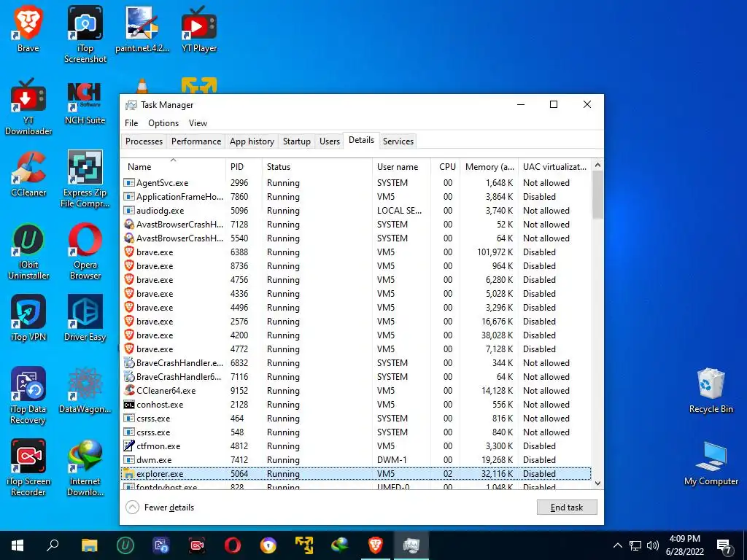Viewport: 747px width, 560px height.
Task: Launch iTop Screenshot desktop icon
Action: (x=85, y=35)
